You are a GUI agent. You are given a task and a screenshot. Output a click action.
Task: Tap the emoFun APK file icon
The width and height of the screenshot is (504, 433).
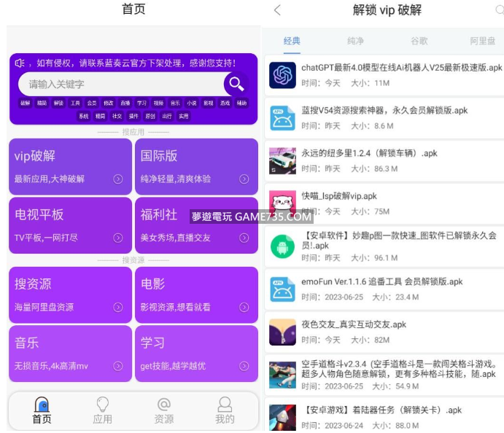coord(282,289)
